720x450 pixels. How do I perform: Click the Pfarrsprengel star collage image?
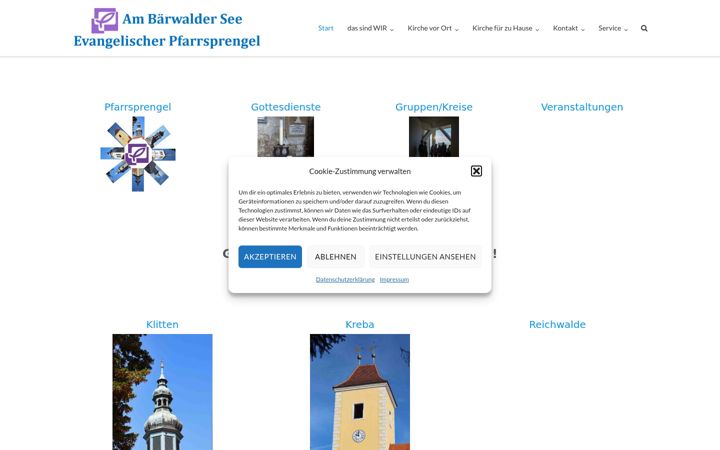tap(138, 154)
